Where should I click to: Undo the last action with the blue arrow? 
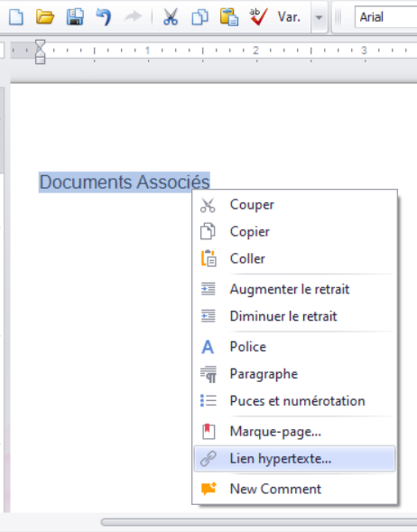coord(104,16)
